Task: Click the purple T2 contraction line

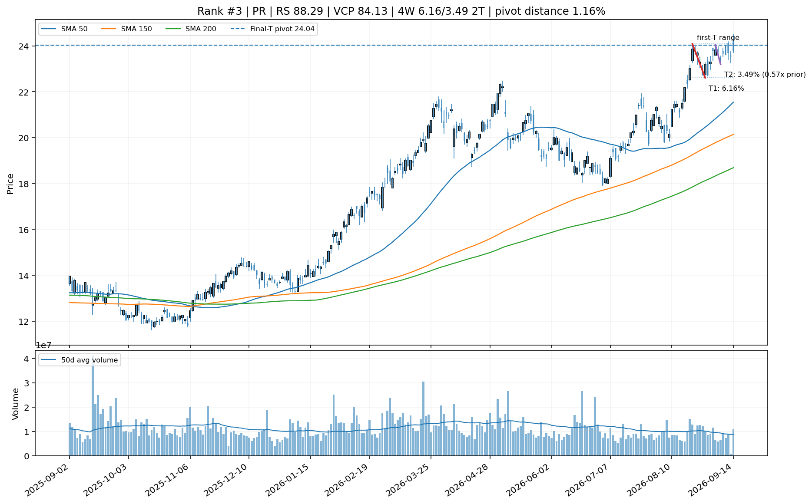Action: click(x=718, y=55)
